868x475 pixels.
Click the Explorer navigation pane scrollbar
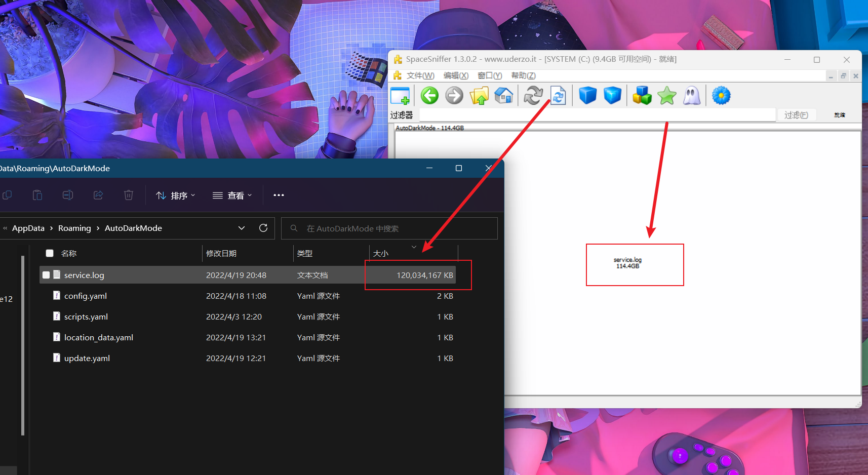click(x=23, y=345)
